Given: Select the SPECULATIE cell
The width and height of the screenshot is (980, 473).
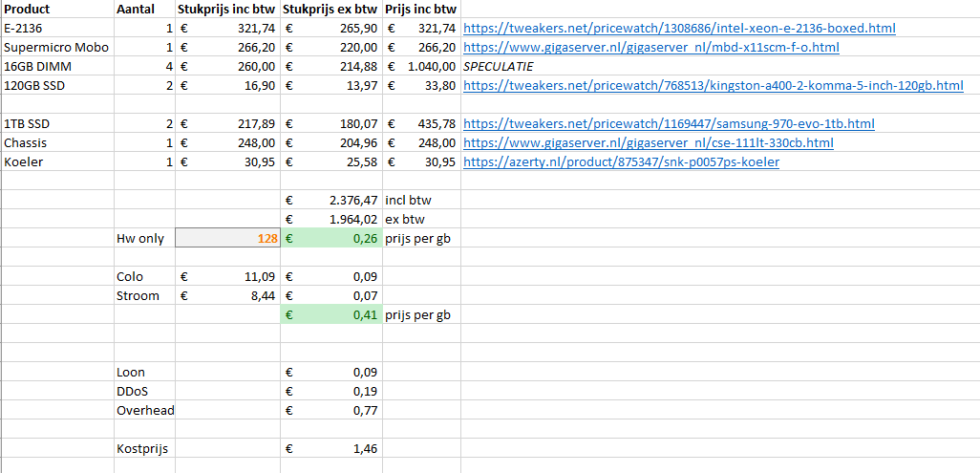Looking at the screenshot, I should (x=498, y=67).
